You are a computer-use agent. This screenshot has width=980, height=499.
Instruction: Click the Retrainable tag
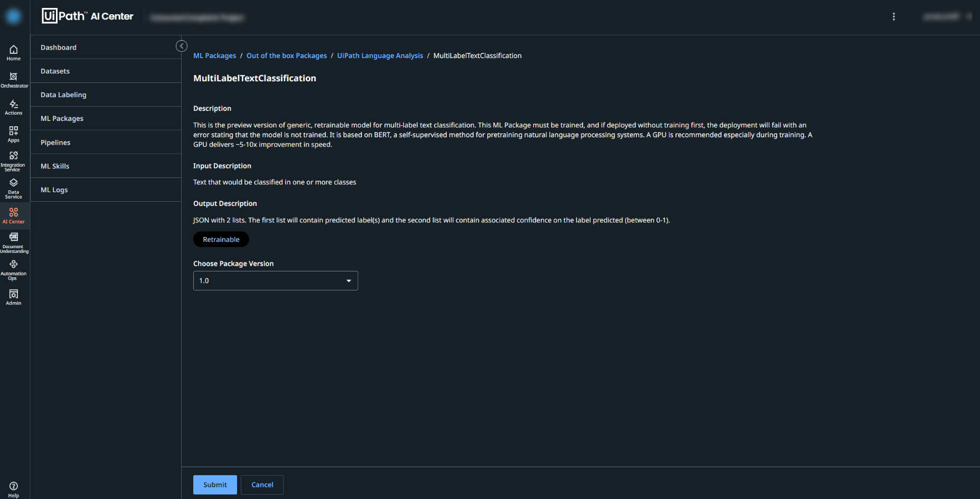(221, 239)
